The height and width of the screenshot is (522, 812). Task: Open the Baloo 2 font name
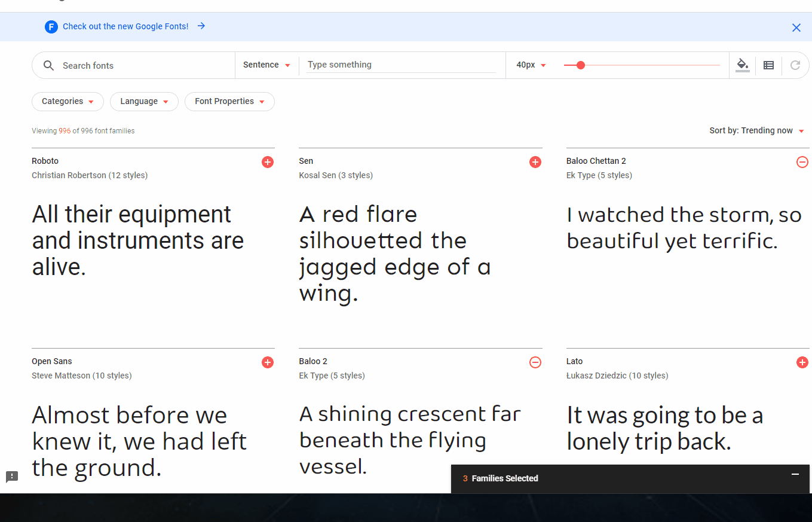313,361
